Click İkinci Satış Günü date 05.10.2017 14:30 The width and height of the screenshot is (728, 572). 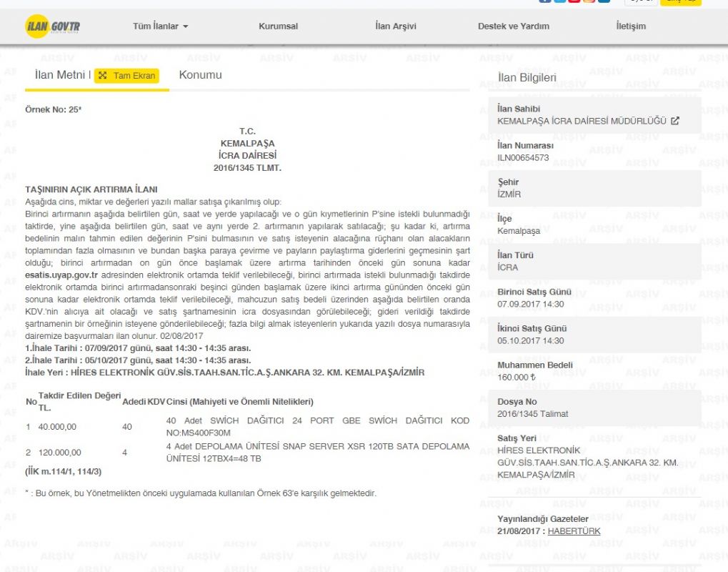coord(531,340)
